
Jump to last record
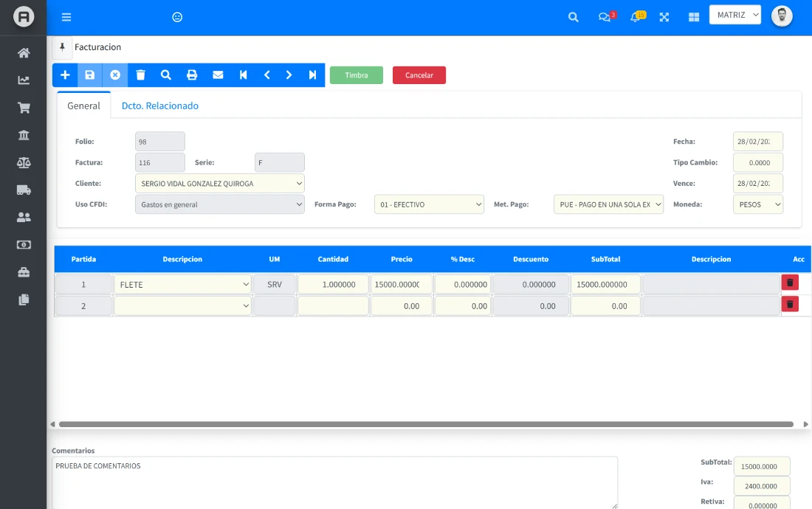point(312,75)
